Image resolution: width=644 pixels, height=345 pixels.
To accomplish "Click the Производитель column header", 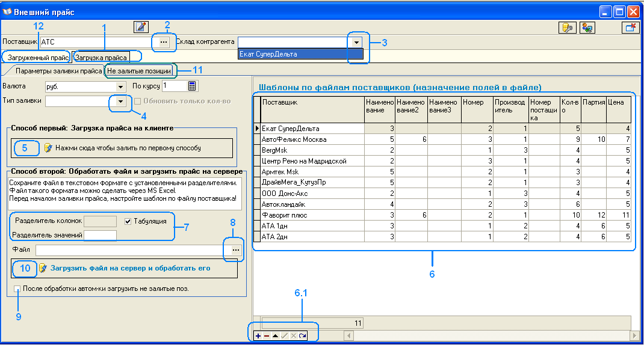I will coord(510,109).
